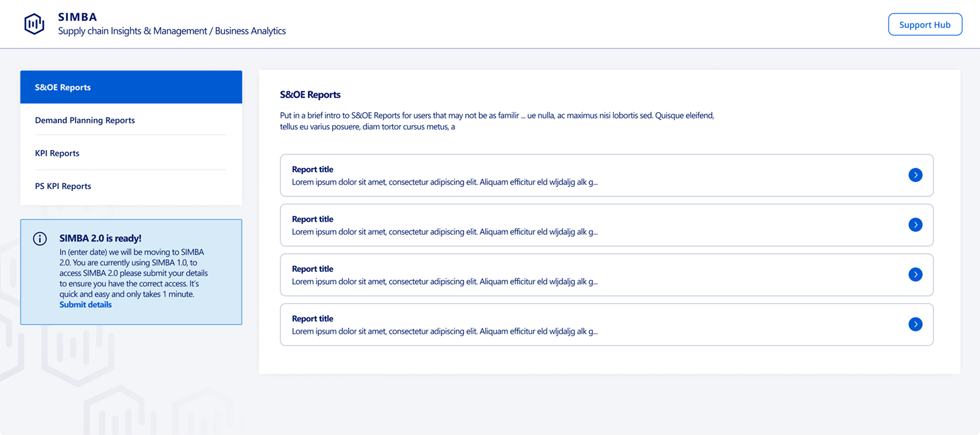This screenshot has width=980, height=435.
Task: Open the fourth report's blue arrow icon
Action: point(915,324)
